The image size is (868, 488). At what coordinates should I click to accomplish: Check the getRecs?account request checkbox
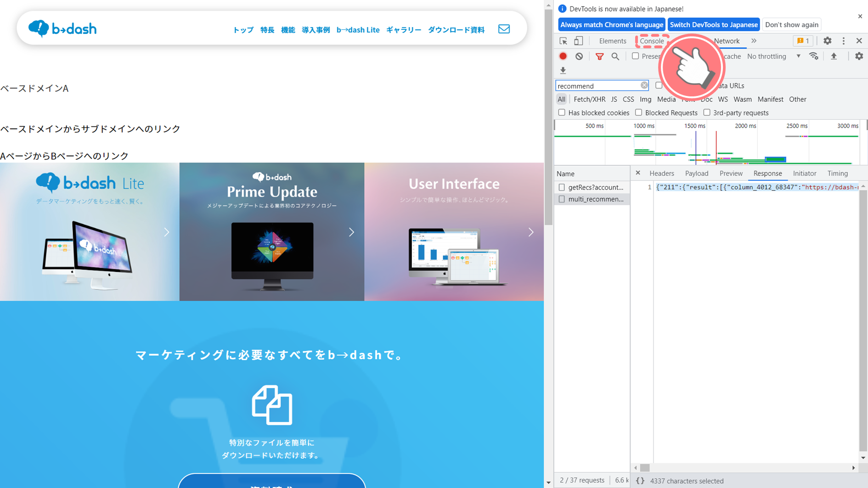pos(562,187)
